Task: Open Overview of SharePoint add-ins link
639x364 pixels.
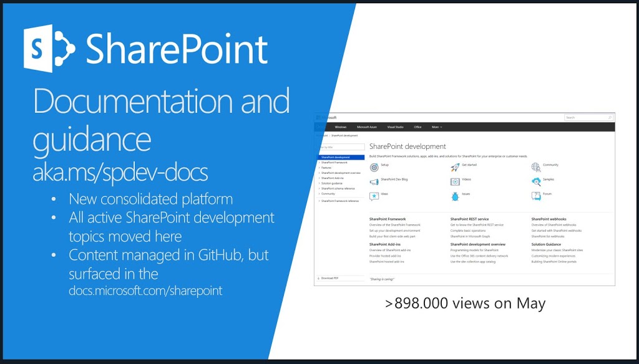Action: 390,251
